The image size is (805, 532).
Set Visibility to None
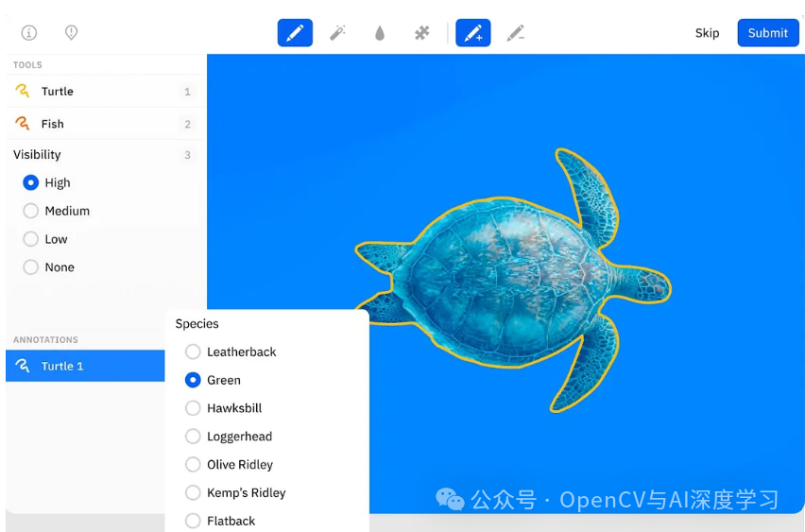(31, 267)
